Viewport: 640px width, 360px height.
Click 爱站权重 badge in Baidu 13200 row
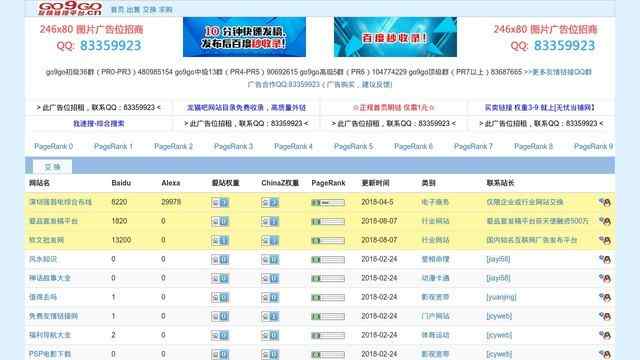(220, 240)
